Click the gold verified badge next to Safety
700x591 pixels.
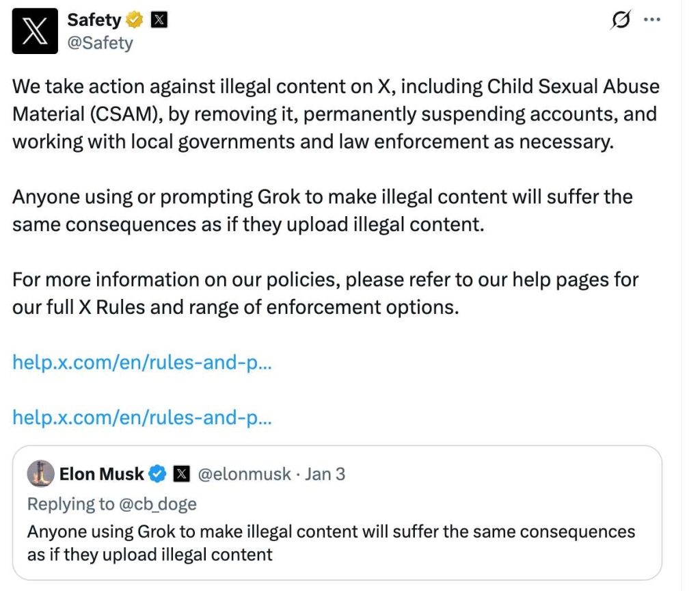135,20
